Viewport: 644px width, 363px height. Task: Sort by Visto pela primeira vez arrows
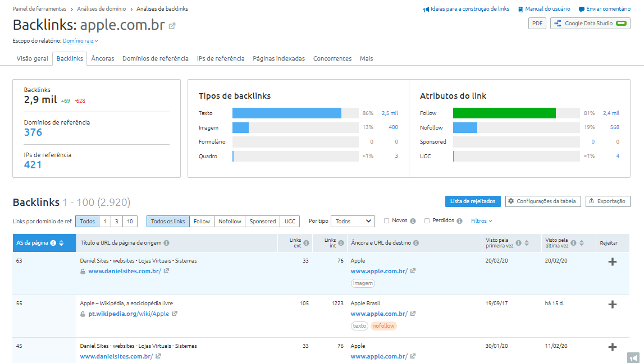pos(527,243)
